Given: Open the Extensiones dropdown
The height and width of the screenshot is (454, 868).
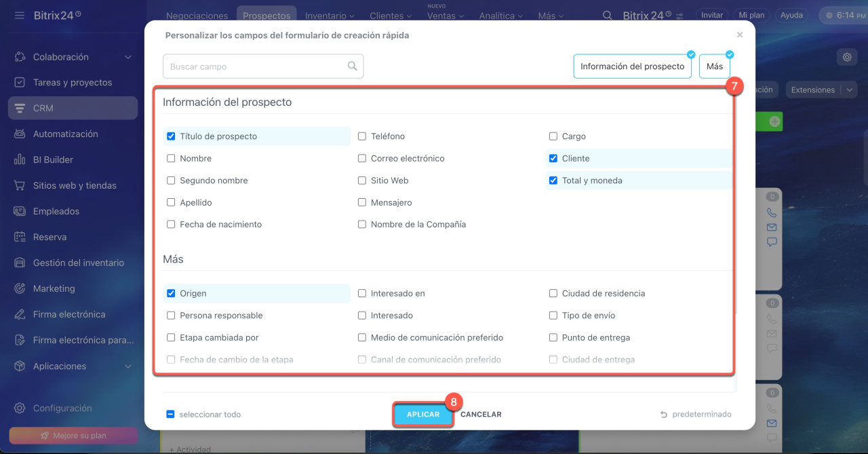Looking at the screenshot, I should [x=821, y=90].
